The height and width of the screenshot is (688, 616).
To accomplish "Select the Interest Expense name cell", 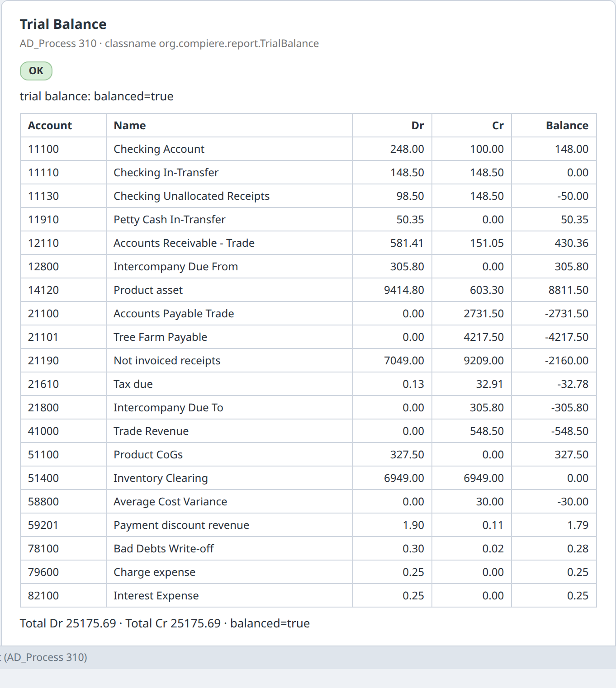I will pyautogui.click(x=229, y=596).
